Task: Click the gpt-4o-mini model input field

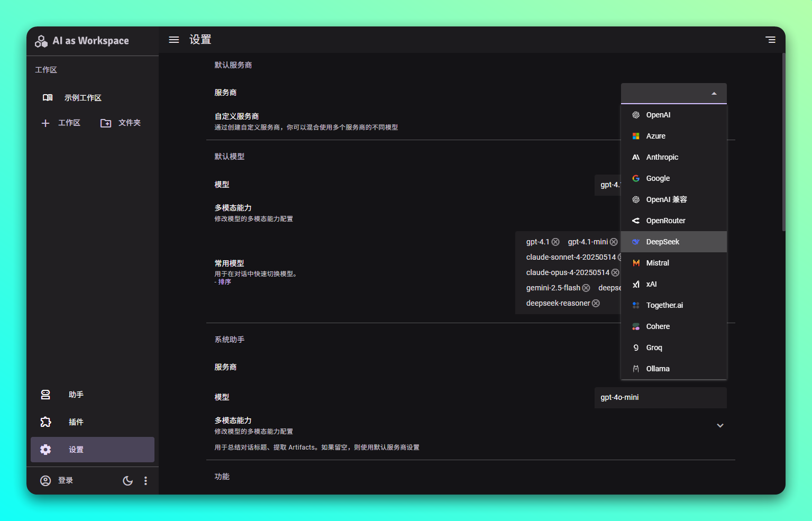Action: [661, 397]
